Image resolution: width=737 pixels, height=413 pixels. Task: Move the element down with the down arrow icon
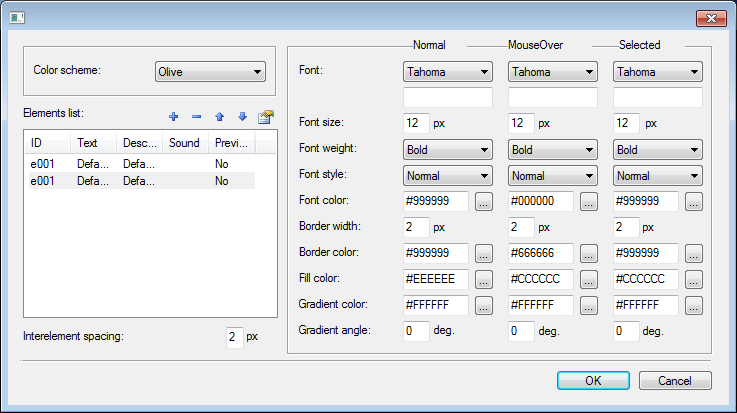pos(241,117)
